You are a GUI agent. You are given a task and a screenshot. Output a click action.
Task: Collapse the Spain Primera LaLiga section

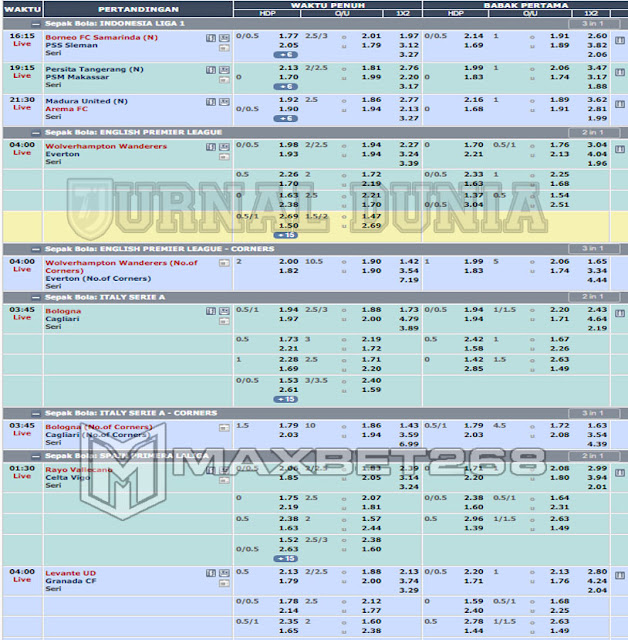coord(37,456)
